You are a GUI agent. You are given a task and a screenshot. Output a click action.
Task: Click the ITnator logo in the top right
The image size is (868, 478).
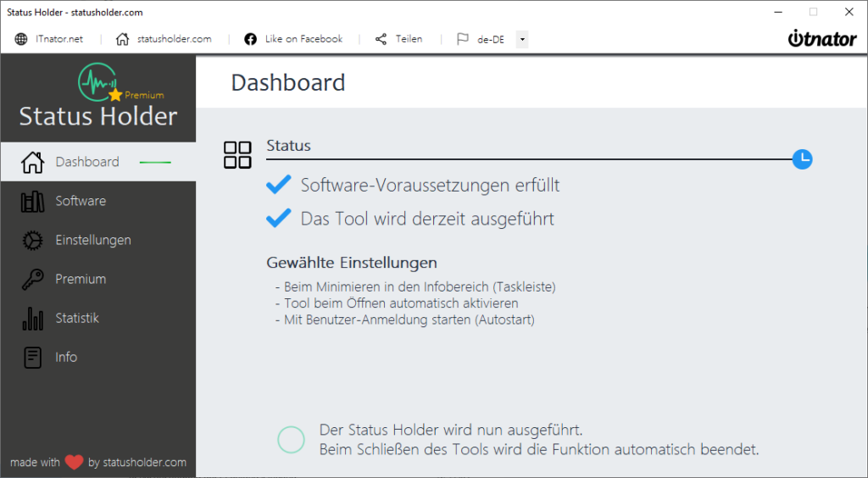point(822,38)
